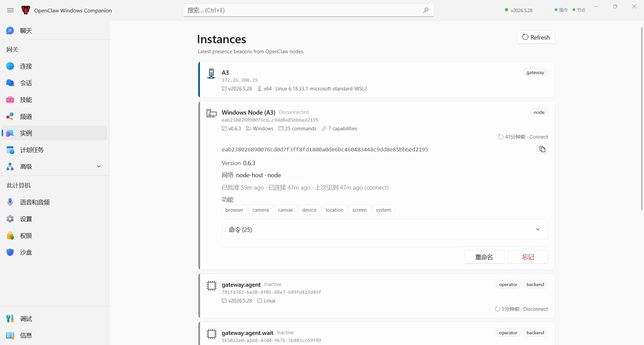Click the vertical scrollbar
Screen dimensions: 644x345
pyautogui.click(x=642, y=119)
